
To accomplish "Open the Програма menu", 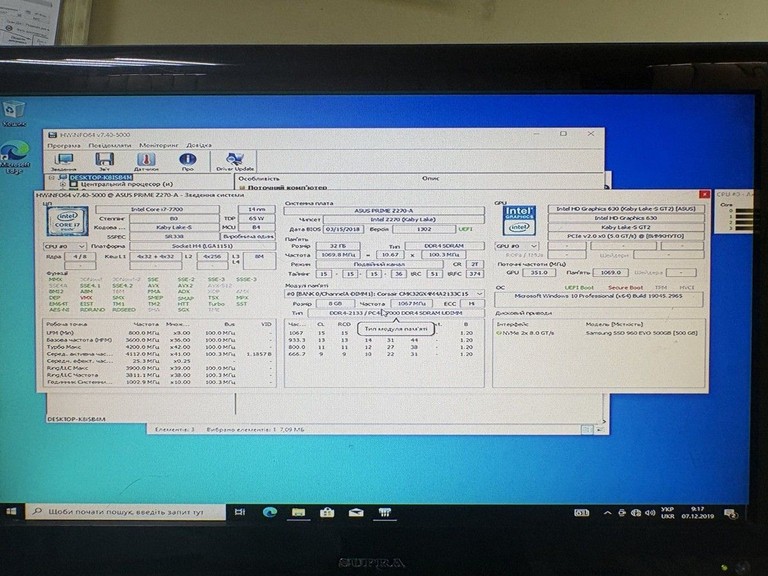I will click(64, 145).
